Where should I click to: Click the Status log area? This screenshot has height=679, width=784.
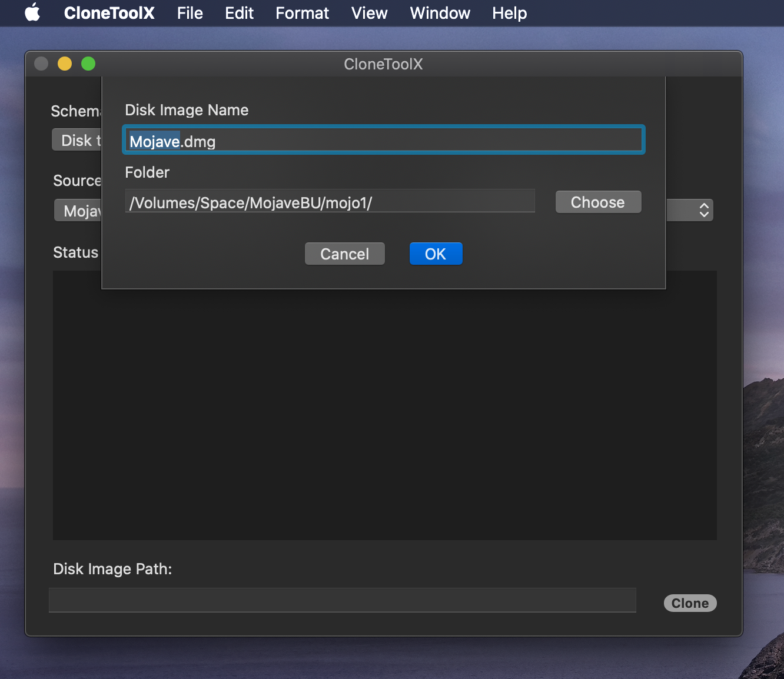385,414
